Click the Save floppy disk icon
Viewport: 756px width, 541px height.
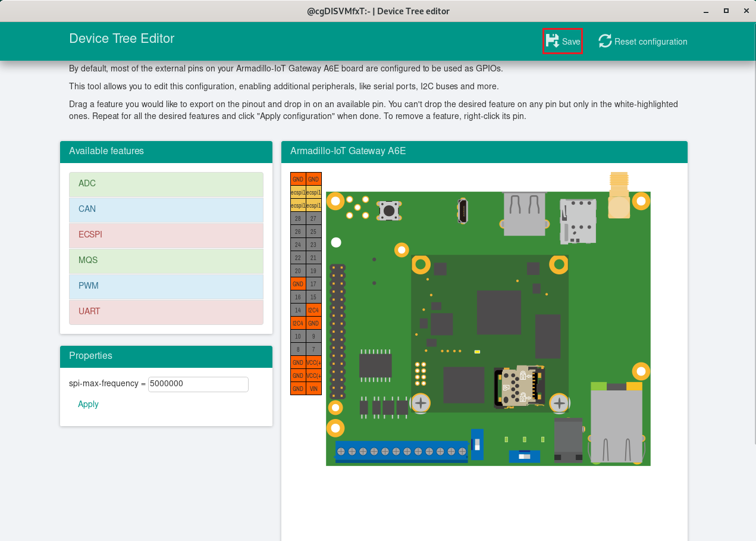click(x=553, y=41)
